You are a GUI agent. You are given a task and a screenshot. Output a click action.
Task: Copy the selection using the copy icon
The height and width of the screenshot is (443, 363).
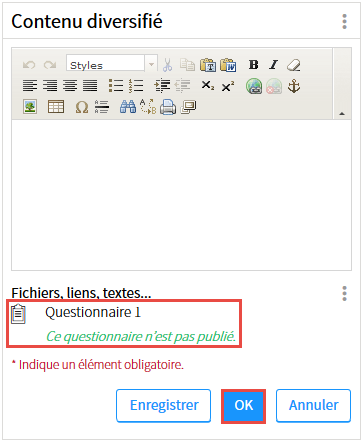click(187, 65)
